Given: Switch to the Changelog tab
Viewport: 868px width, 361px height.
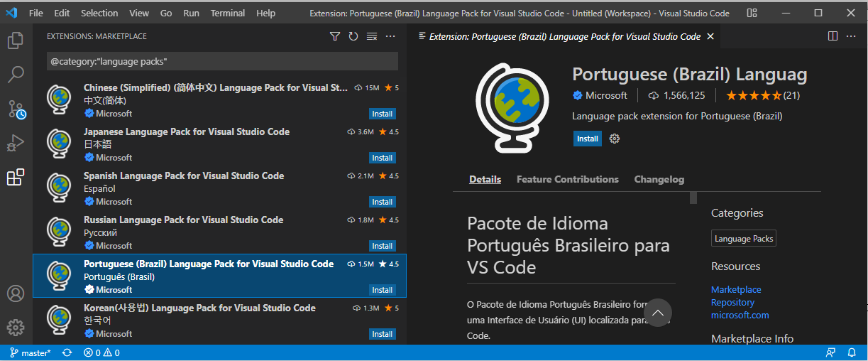Looking at the screenshot, I should coord(659,179).
